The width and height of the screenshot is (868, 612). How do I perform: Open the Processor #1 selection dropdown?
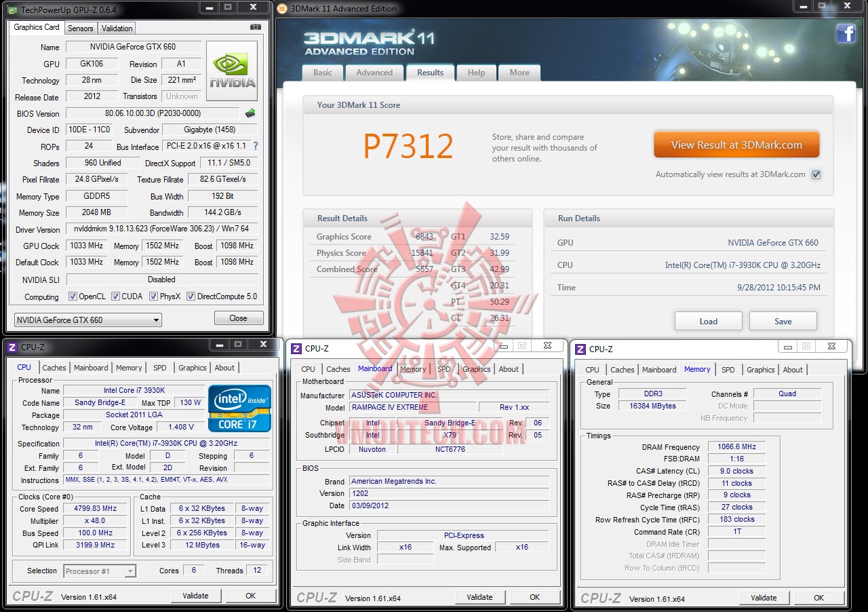(100, 571)
